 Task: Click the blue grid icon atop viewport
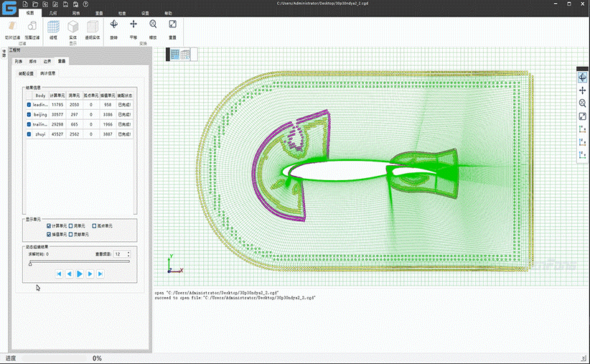coord(175,55)
